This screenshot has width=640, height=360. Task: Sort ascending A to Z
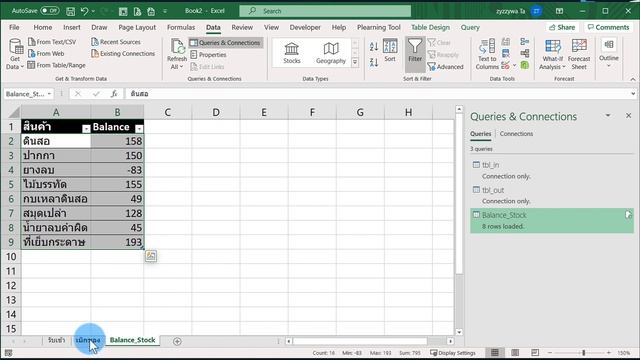pyautogui.click(x=374, y=46)
